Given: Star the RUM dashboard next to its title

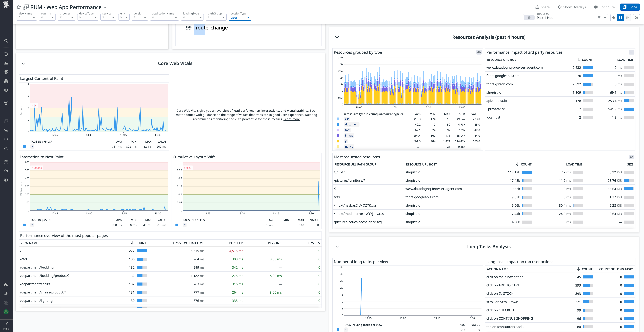Looking at the screenshot, I should pyautogui.click(x=19, y=7).
